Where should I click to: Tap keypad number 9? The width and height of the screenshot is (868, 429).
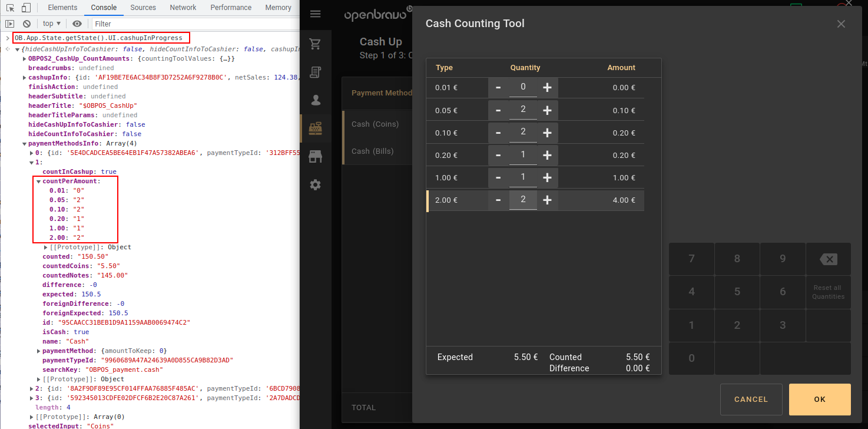point(783,259)
